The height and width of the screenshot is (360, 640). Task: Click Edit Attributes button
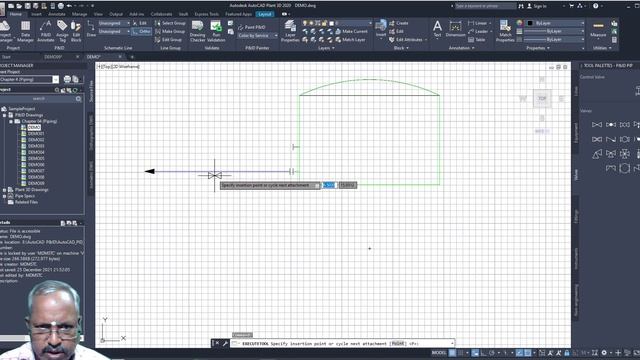point(408,40)
